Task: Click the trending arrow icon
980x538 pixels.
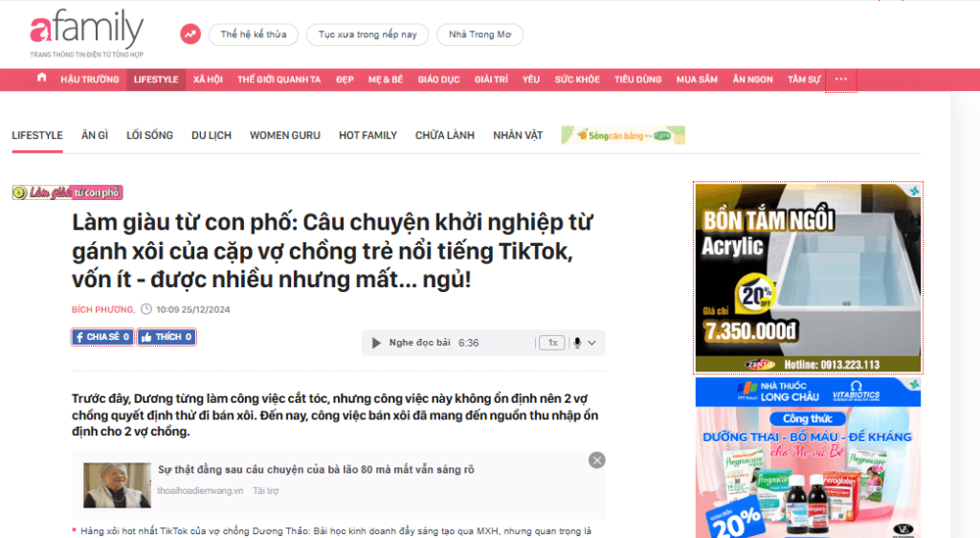Action: [x=190, y=34]
